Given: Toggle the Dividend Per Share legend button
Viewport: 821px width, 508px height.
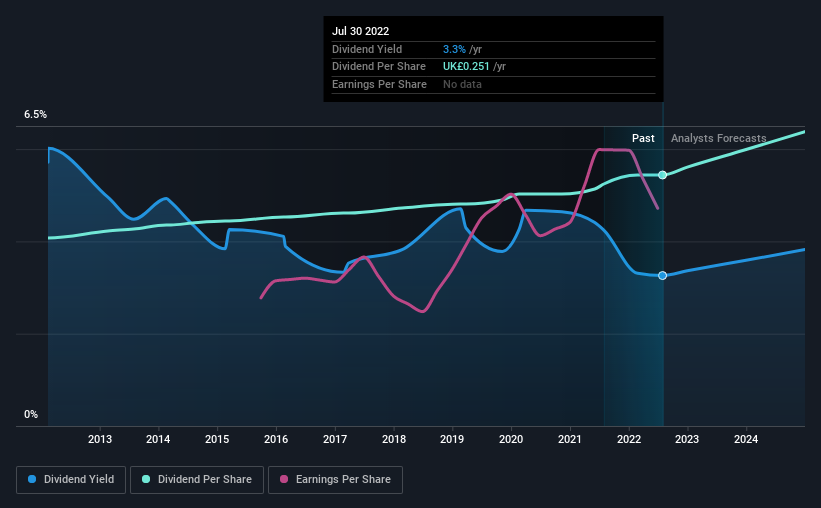Looking at the screenshot, I should (x=197, y=480).
